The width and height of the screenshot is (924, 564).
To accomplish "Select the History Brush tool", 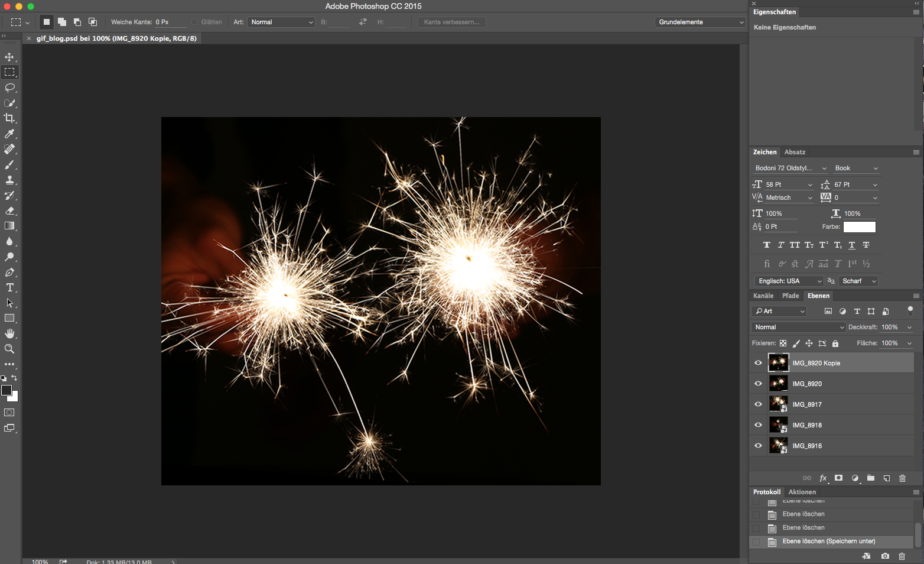I will click(x=9, y=196).
